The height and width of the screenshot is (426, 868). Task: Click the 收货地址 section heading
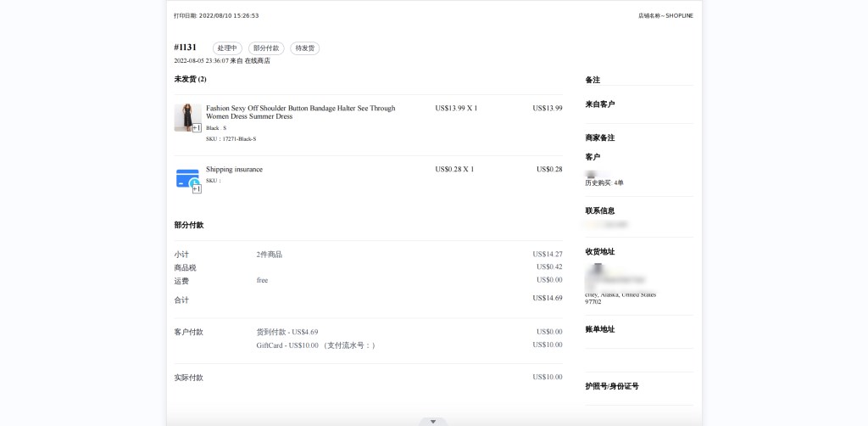pos(599,251)
